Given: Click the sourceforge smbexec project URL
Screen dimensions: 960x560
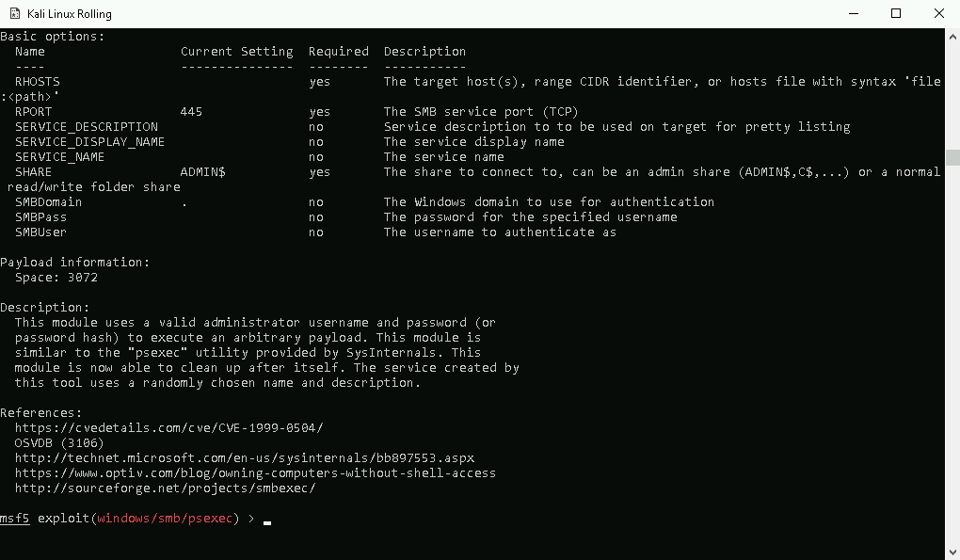Looking at the screenshot, I should [x=166, y=488].
